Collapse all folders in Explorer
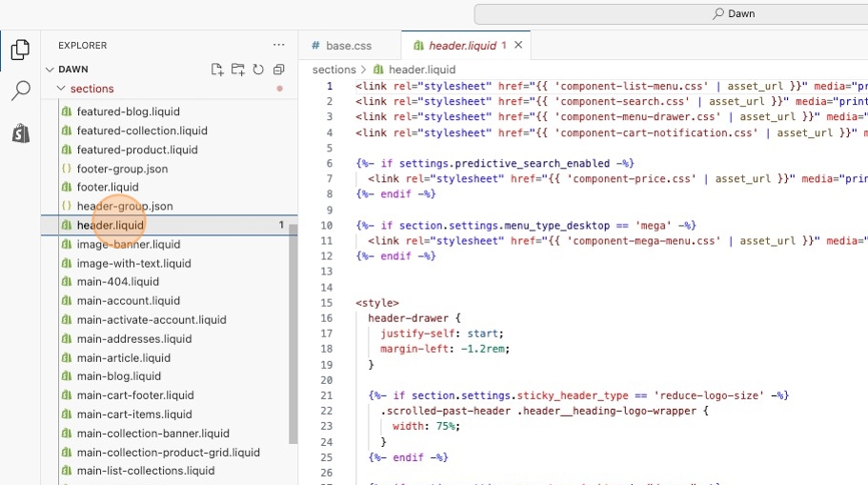This screenshot has width=868, height=485. tap(279, 70)
